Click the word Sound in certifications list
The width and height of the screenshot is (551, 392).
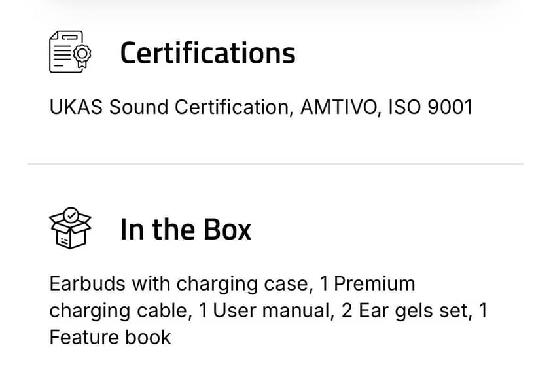point(135,107)
